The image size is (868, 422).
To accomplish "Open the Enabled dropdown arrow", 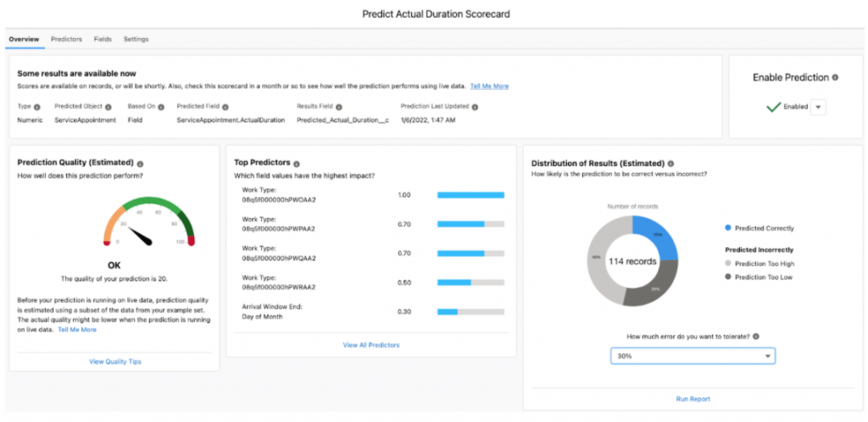I will (818, 107).
